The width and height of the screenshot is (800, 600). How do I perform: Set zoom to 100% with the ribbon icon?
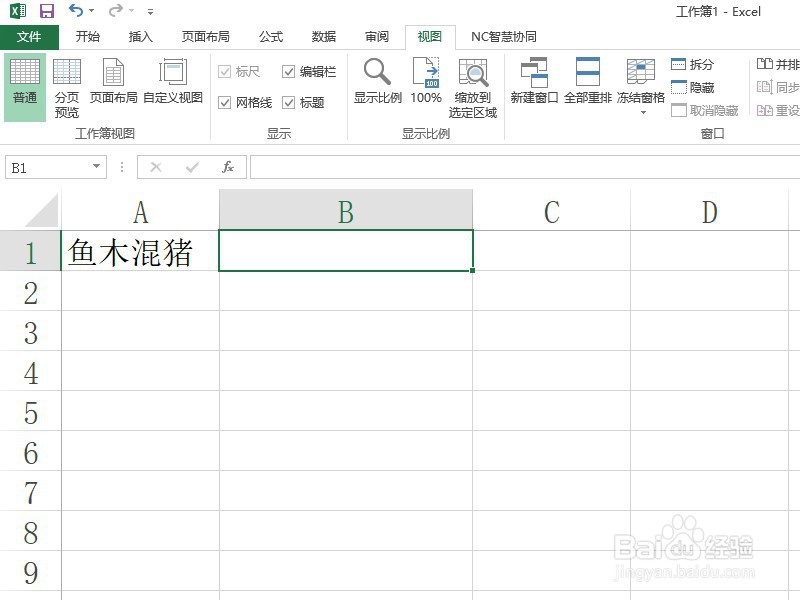[426, 85]
